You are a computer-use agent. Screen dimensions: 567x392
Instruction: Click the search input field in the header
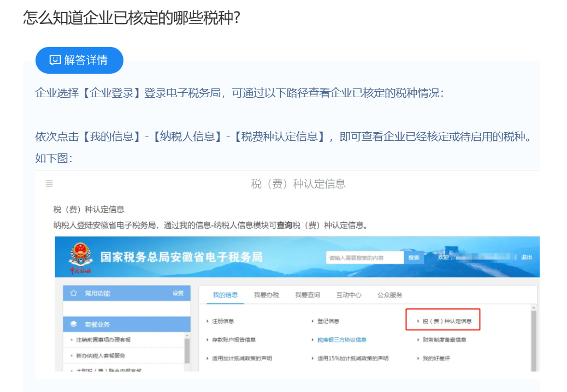[364, 258]
